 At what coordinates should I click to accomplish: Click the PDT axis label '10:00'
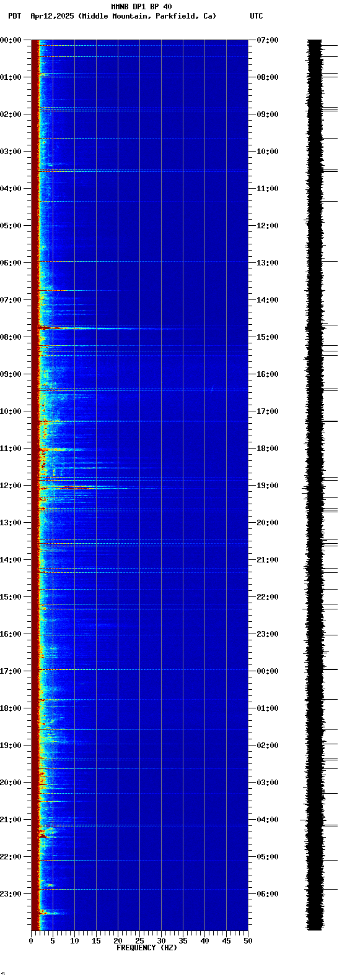[11, 411]
